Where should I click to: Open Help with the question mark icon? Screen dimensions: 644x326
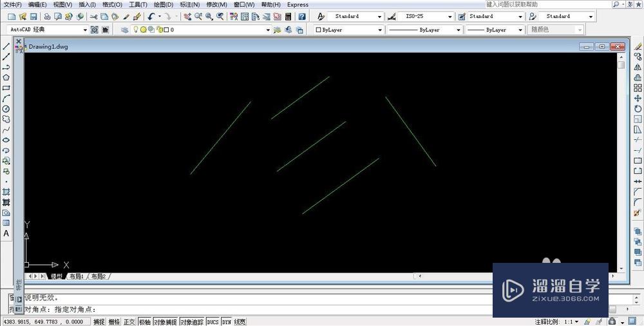[302, 17]
